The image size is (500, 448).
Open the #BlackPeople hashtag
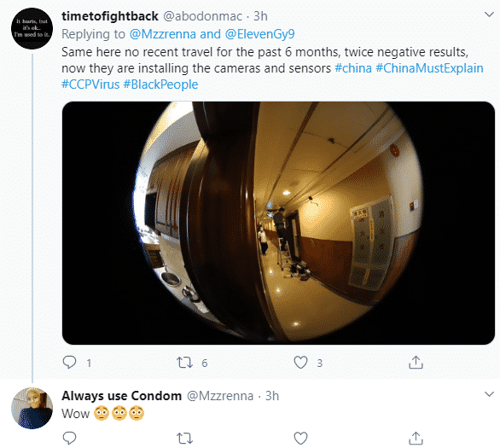pyautogui.click(x=160, y=84)
